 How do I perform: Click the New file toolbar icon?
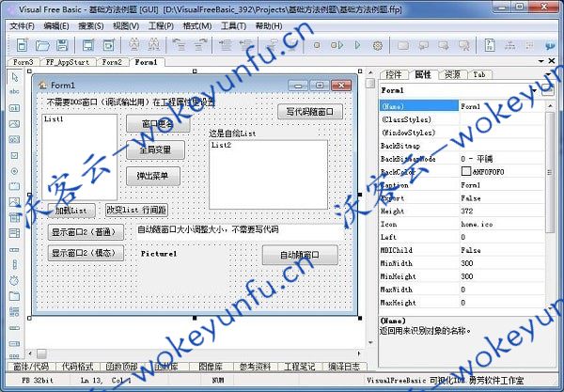(x=22, y=45)
